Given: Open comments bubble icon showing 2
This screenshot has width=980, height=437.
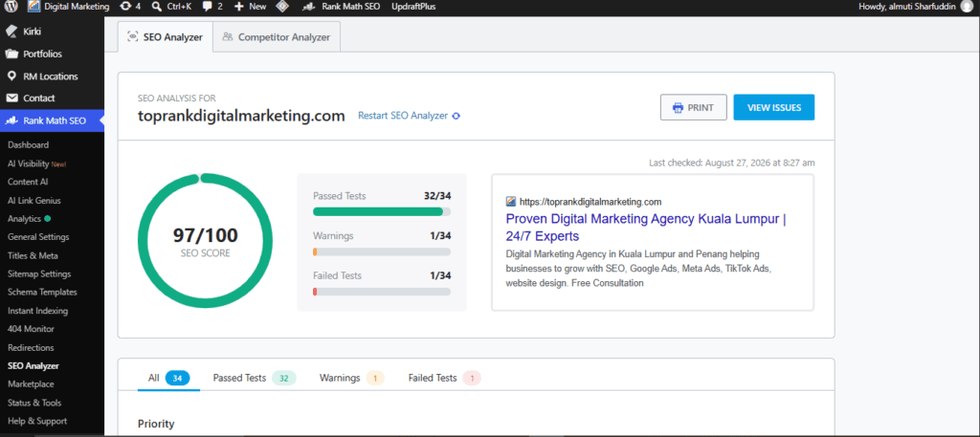Looking at the screenshot, I should pos(212,7).
